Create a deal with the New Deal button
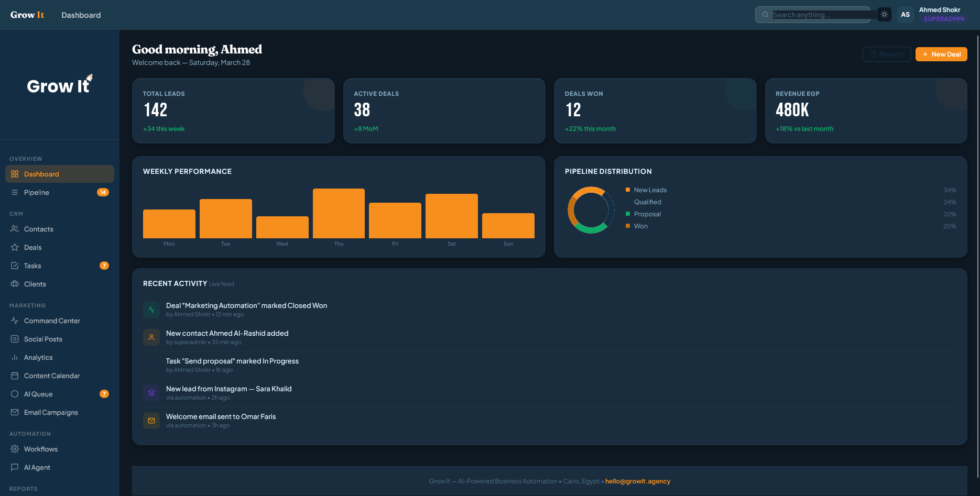This screenshot has height=496, width=980. point(941,54)
